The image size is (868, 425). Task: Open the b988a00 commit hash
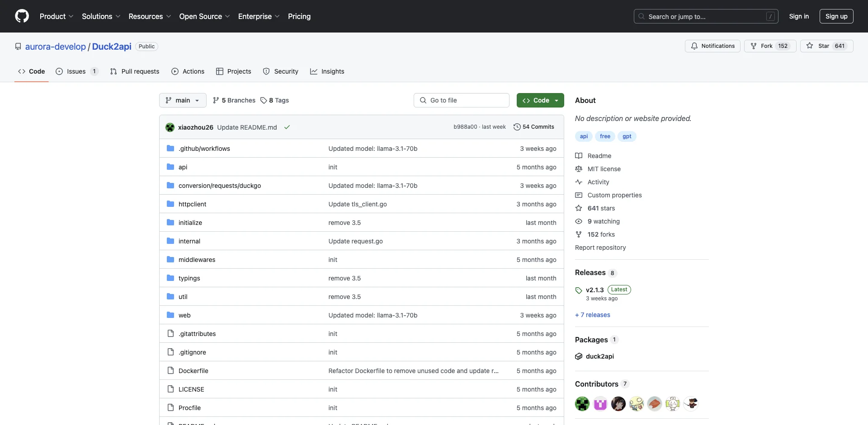point(465,127)
